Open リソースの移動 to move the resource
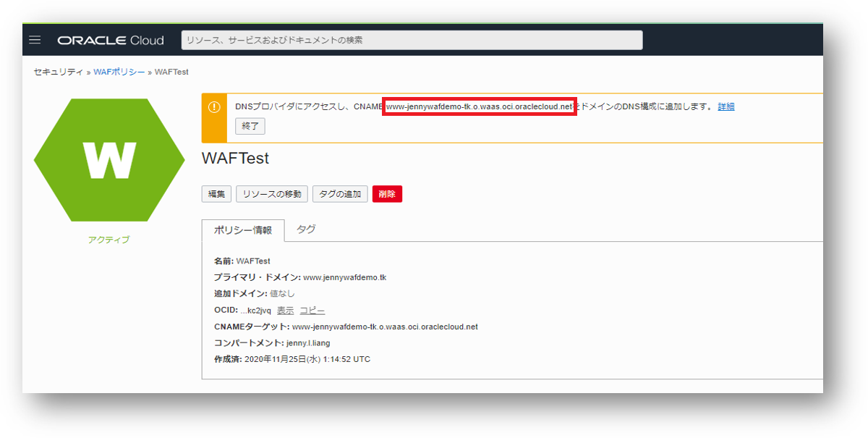 point(272,193)
